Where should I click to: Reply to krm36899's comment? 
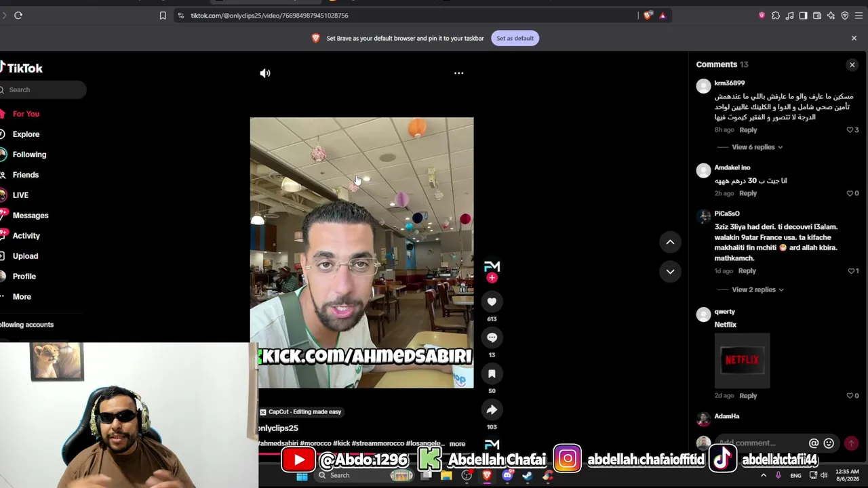pos(748,130)
